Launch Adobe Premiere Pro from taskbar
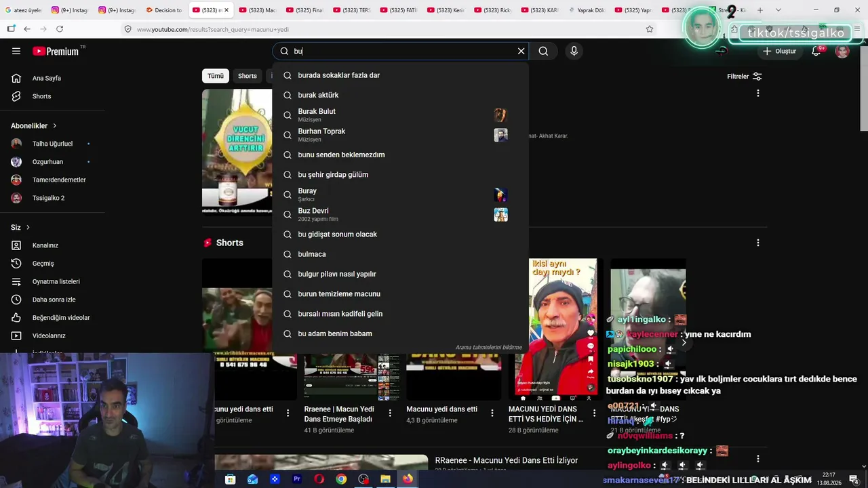This screenshot has width=868, height=488. (296, 479)
